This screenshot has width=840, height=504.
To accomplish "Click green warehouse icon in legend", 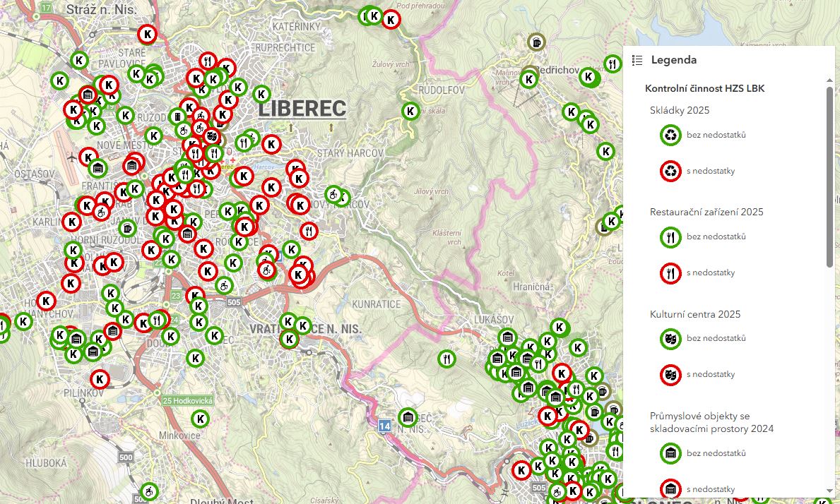I will 670,452.
